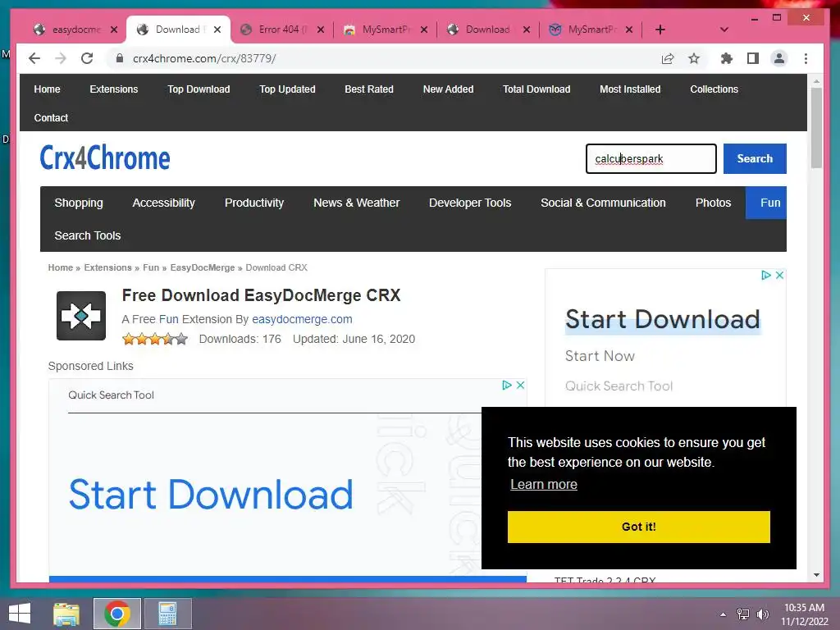
Task: Reload the current page
Action: point(87,58)
